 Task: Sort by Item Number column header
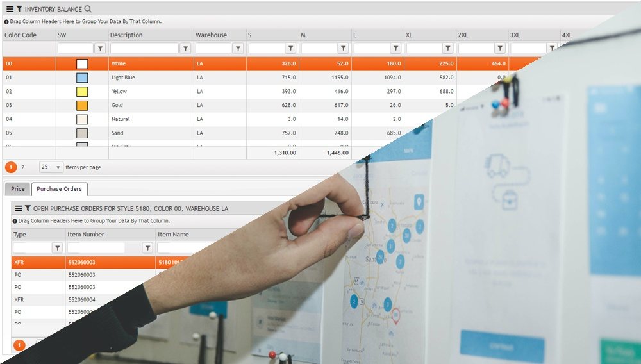(x=86, y=235)
